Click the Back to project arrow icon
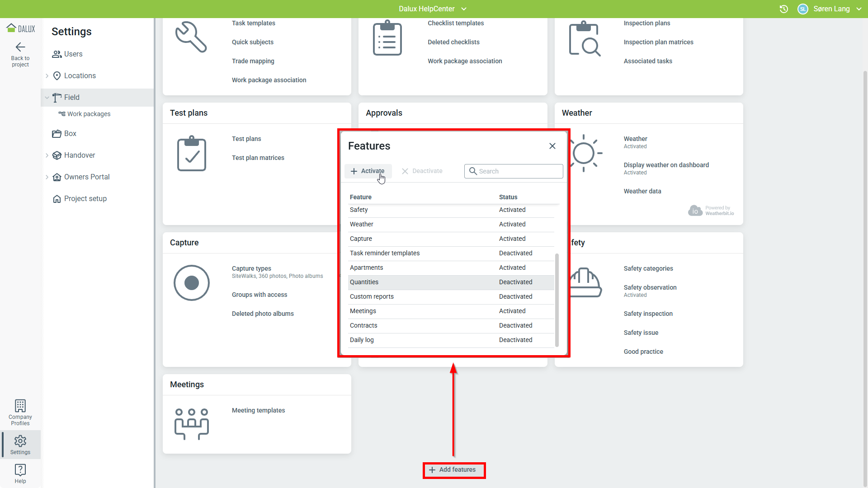 (x=20, y=47)
